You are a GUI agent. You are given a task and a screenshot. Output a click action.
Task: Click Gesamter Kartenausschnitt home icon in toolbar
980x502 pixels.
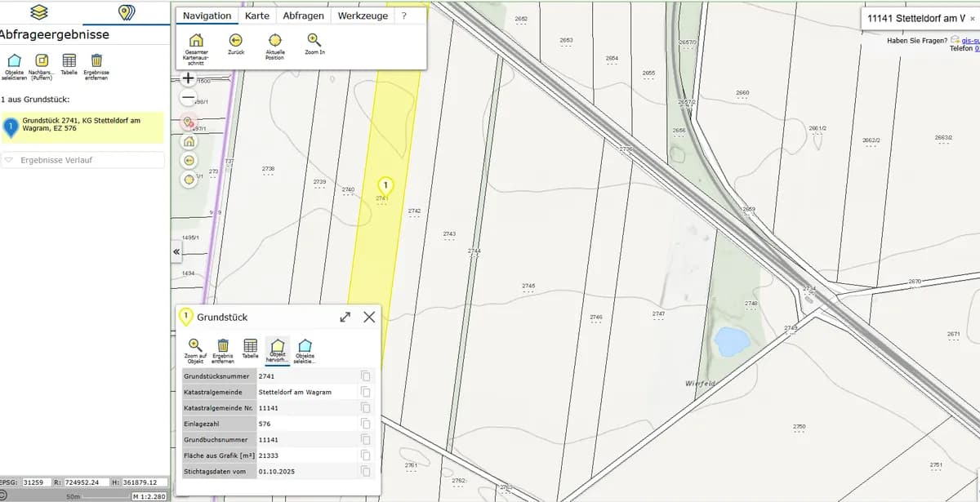coord(196,49)
